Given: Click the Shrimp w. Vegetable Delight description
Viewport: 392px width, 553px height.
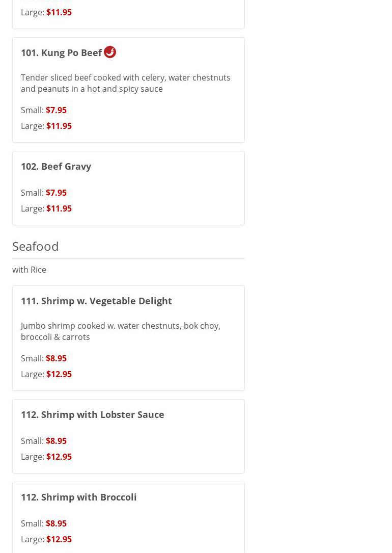Looking at the screenshot, I should pos(120,331).
